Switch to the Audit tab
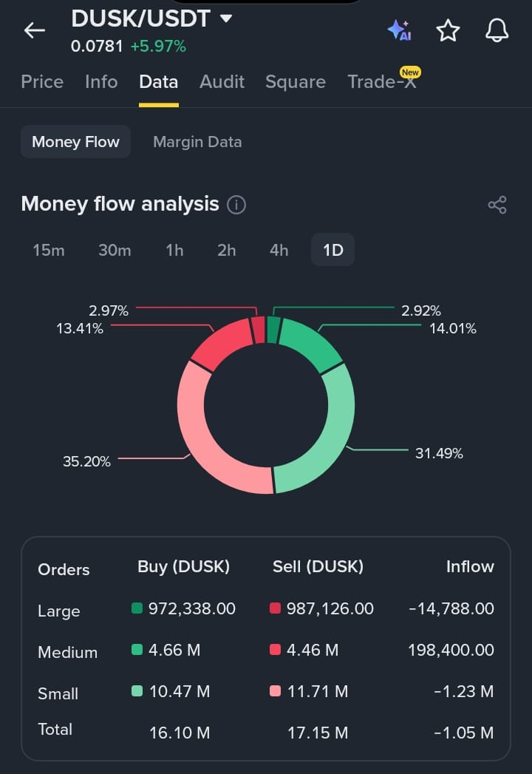The image size is (532, 774). click(x=222, y=82)
